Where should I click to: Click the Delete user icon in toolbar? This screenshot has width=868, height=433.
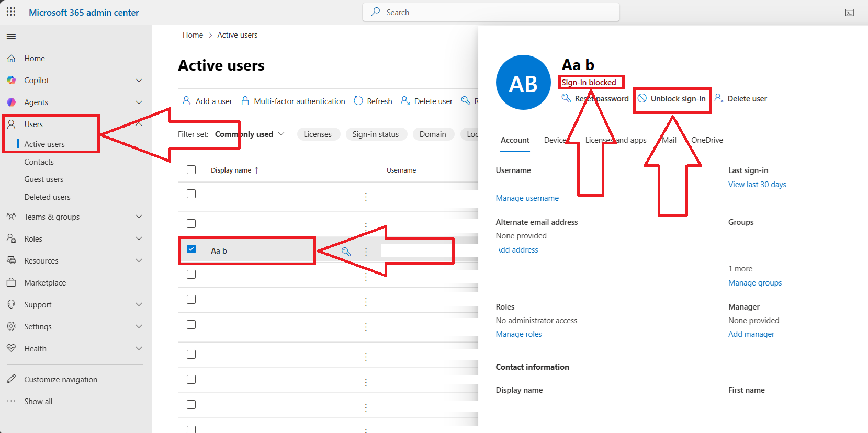[405, 100]
